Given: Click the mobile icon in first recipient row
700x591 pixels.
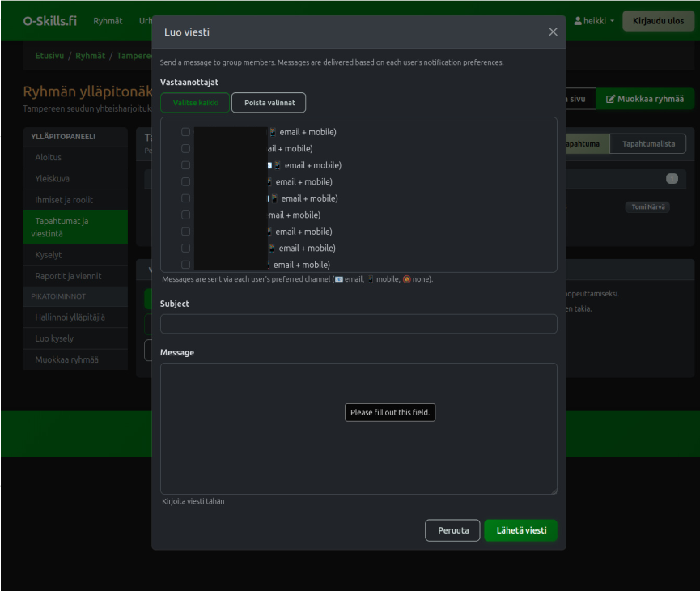Looking at the screenshot, I should click(x=273, y=132).
